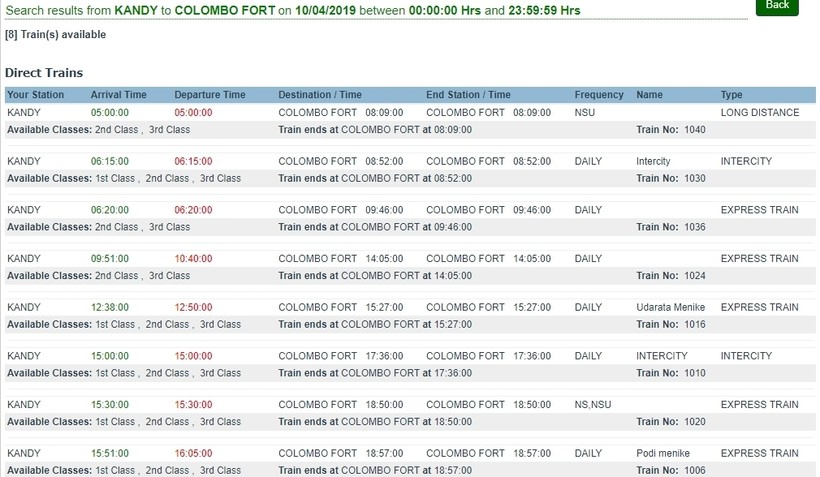This screenshot has width=820, height=477.
Task: Click the Name column header
Action: 649,95
